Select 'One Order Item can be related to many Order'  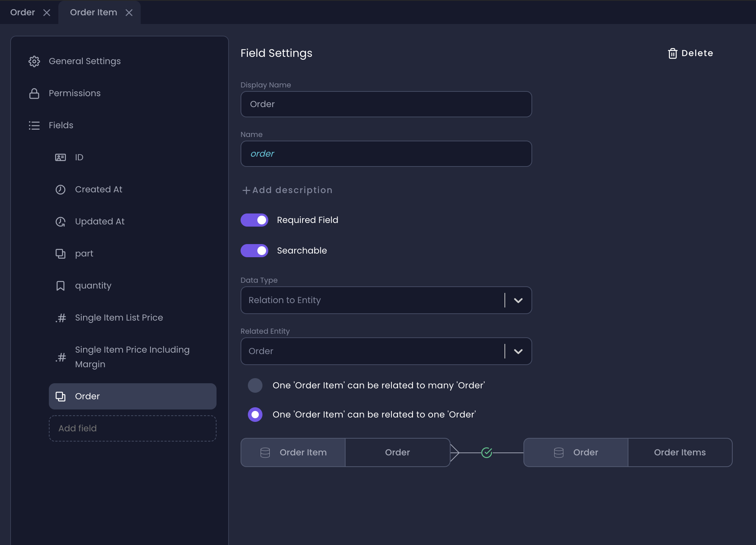click(x=255, y=385)
